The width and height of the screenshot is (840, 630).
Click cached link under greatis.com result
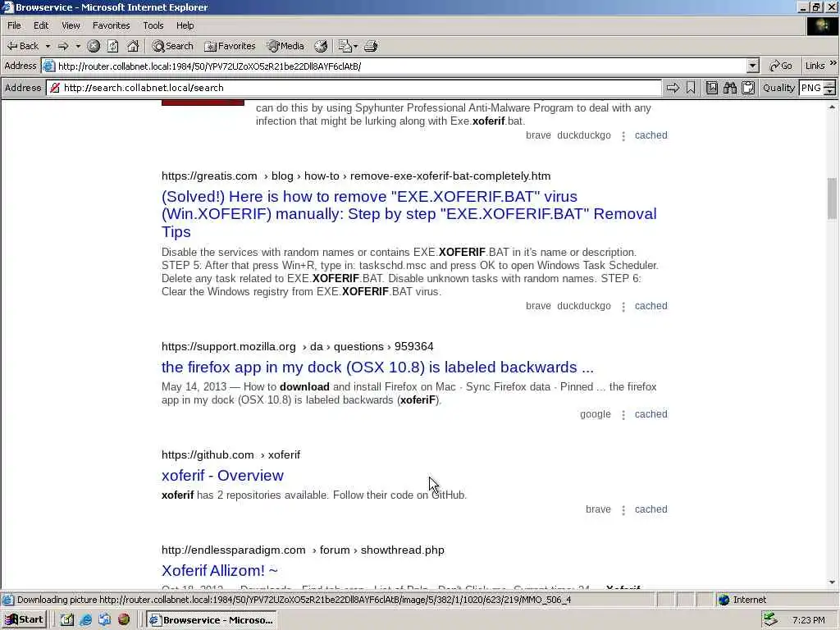pos(651,305)
